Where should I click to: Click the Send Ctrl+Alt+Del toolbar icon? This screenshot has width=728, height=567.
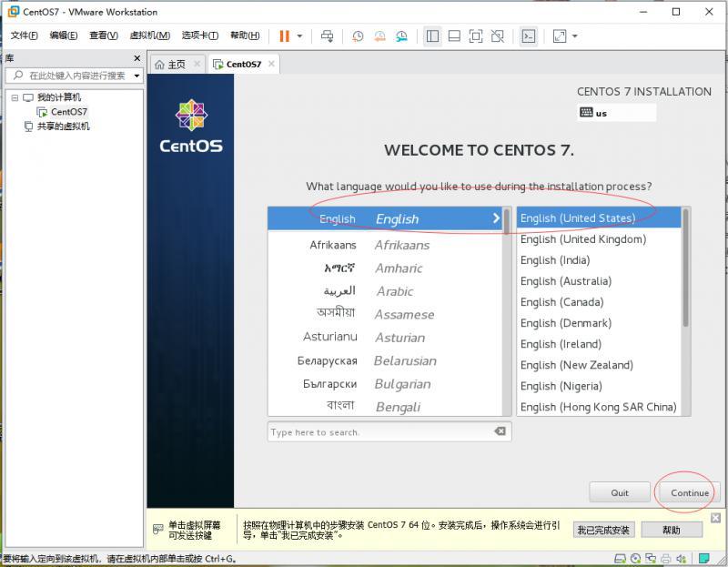[328, 36]
